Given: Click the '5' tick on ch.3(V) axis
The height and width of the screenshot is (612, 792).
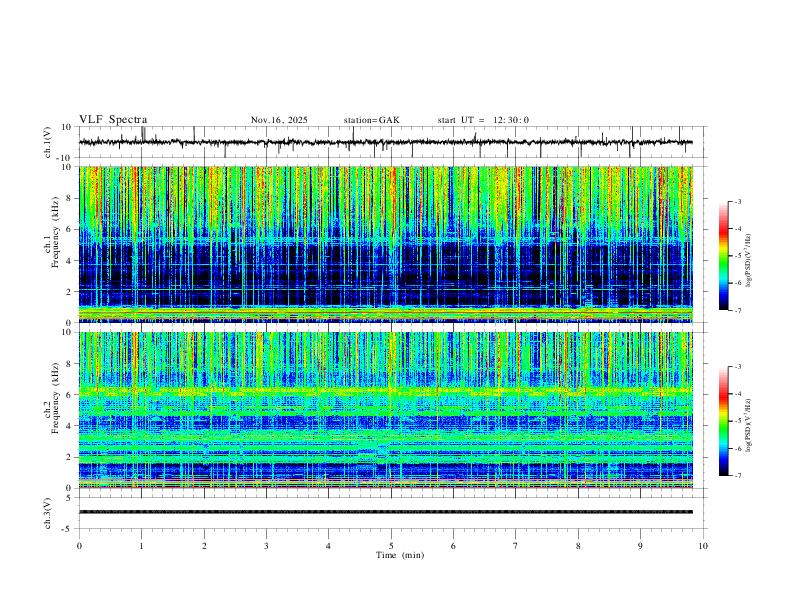Looking at the screenshot, I should pos(69,498).
